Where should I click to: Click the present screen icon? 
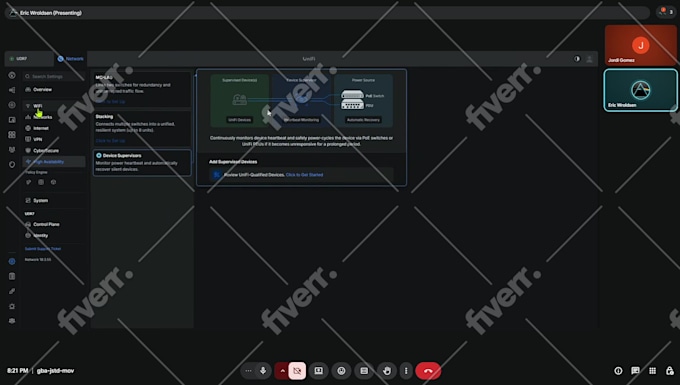[318, 371]
